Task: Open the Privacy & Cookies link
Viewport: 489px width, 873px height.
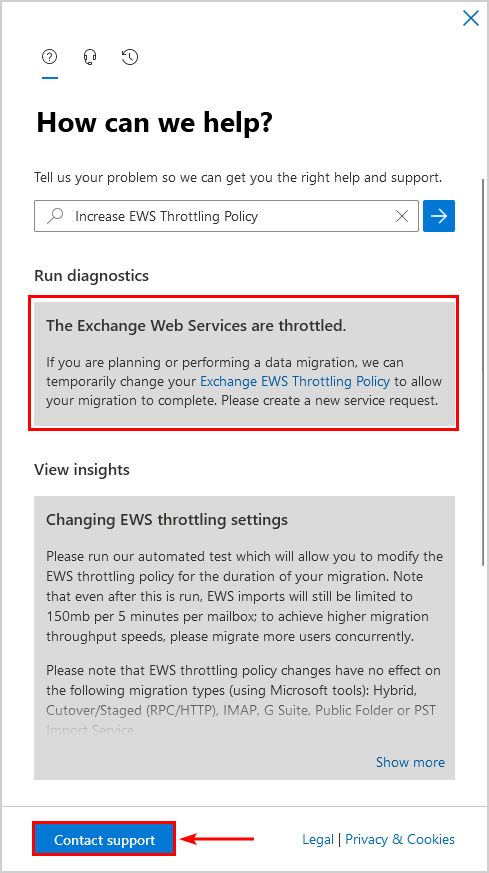Action: [400, 839]
